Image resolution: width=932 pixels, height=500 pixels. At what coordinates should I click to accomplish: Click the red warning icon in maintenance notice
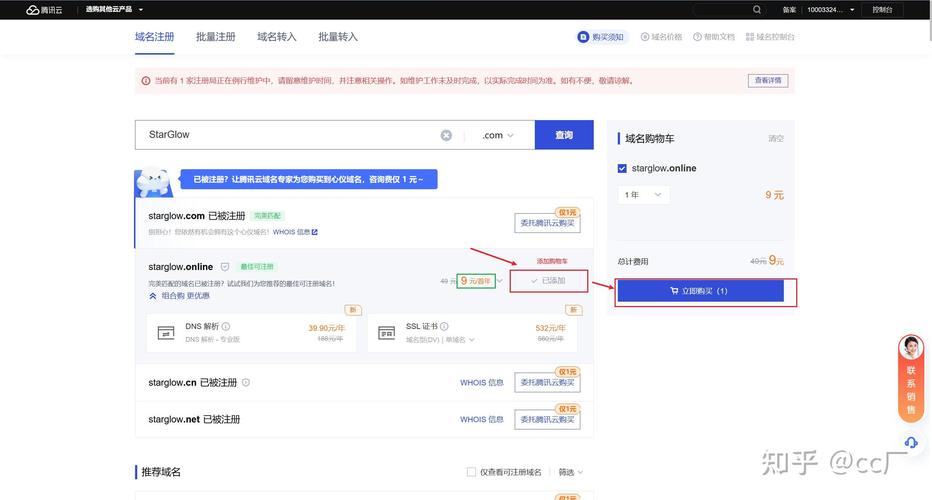click(146, 81)
